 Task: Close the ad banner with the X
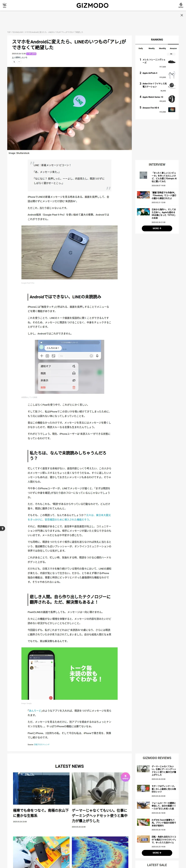(x=182, y=15)
